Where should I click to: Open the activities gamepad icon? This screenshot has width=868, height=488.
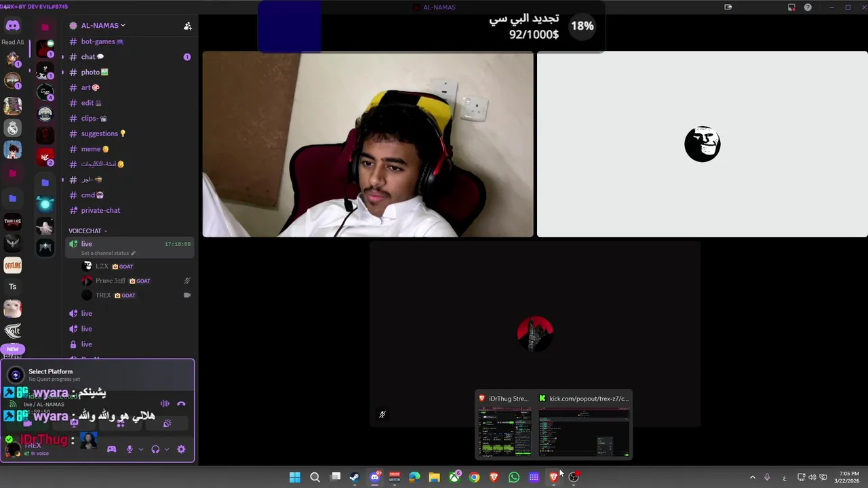[x=112, y=449]
